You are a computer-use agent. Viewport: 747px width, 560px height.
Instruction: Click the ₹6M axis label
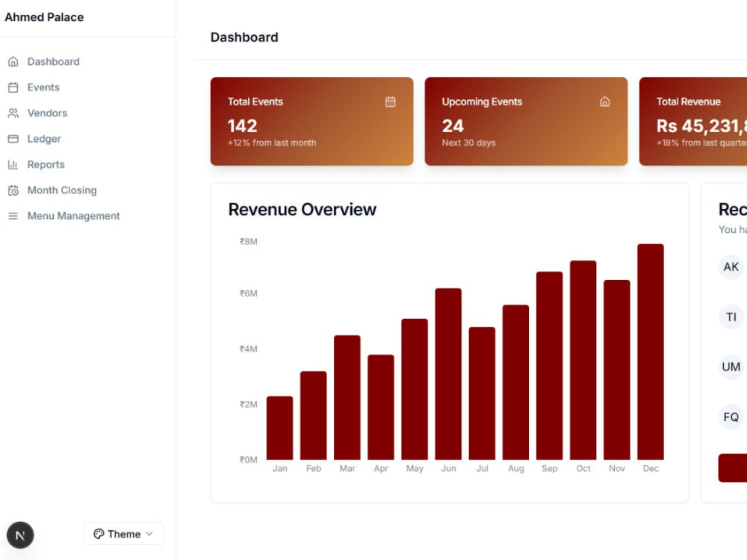coord(248,293)
